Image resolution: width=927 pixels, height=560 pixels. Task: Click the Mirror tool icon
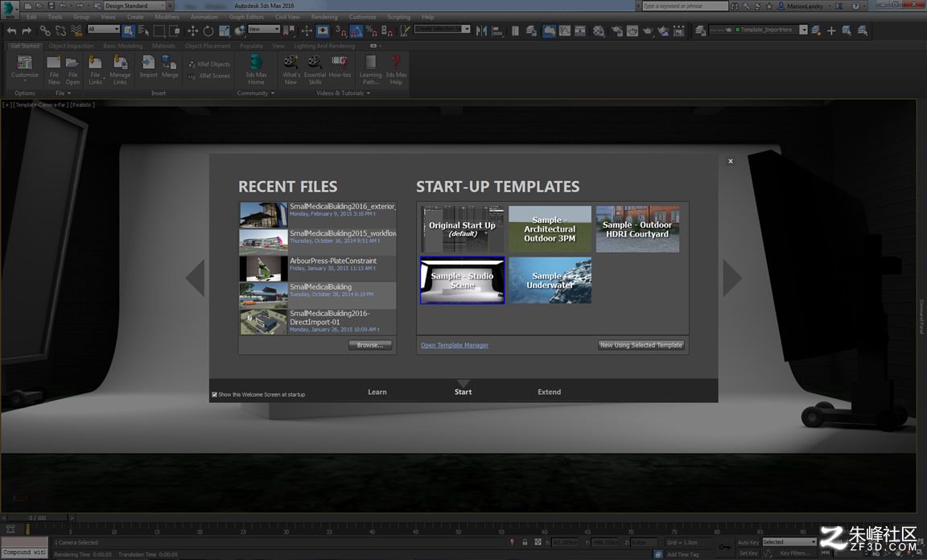482,31
